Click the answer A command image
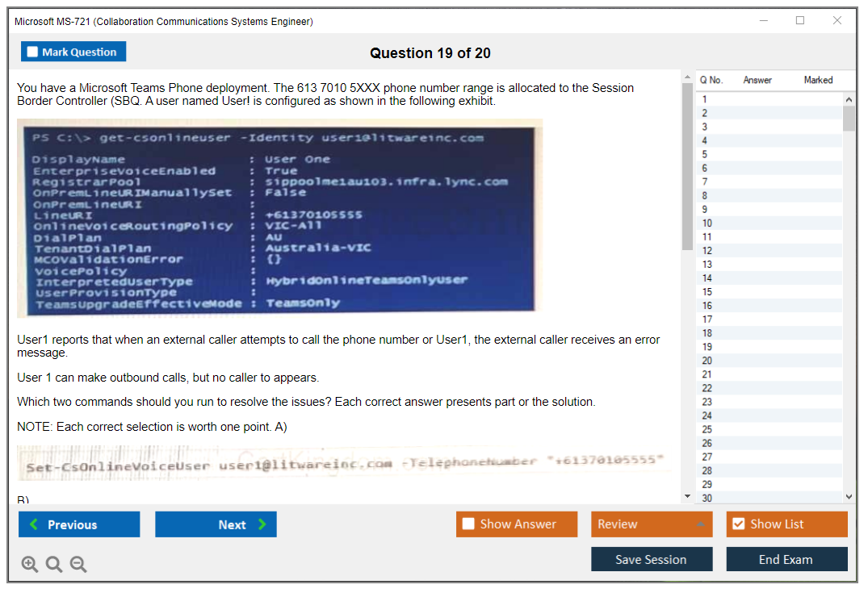Viewport: 868px width, 593px height. point(344,463)
